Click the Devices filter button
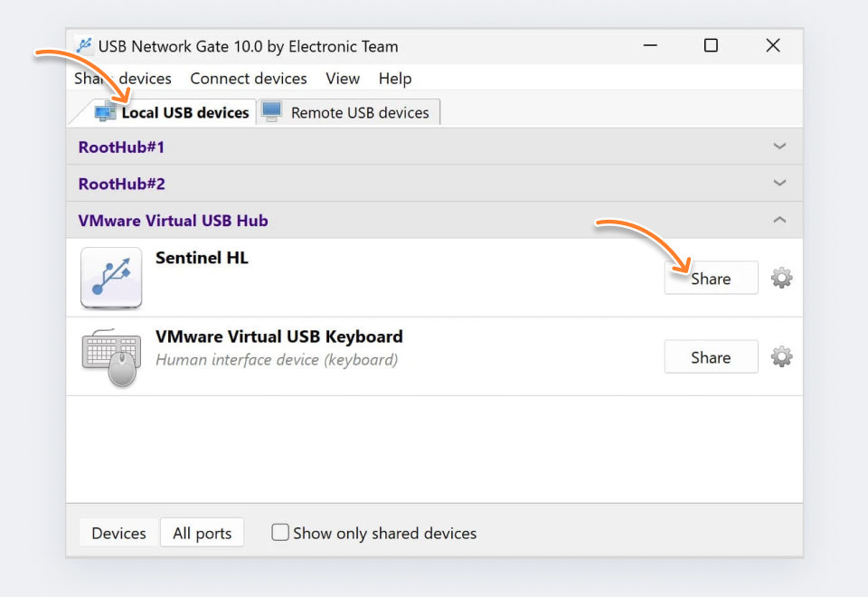Image resolution: width=868 pixels, height=597 pixels. pyautogui.click(x=118, y=533)
